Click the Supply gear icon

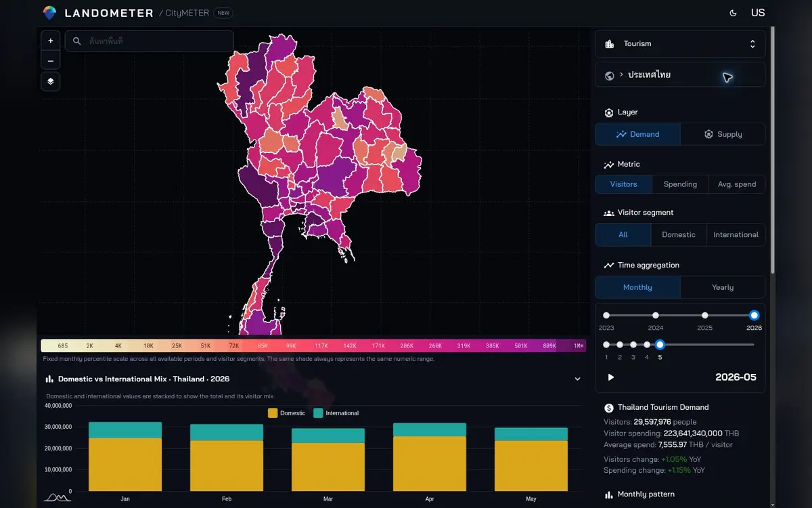[708, 134]
